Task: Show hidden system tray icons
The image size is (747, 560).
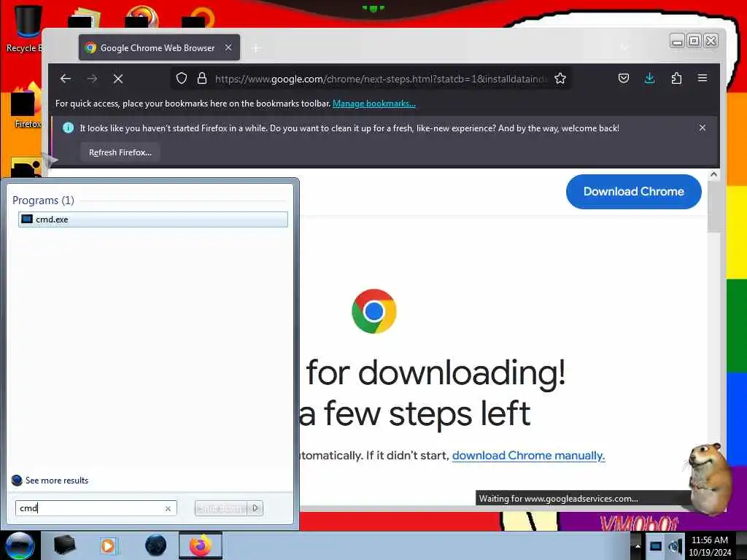Action: point(638,546)
